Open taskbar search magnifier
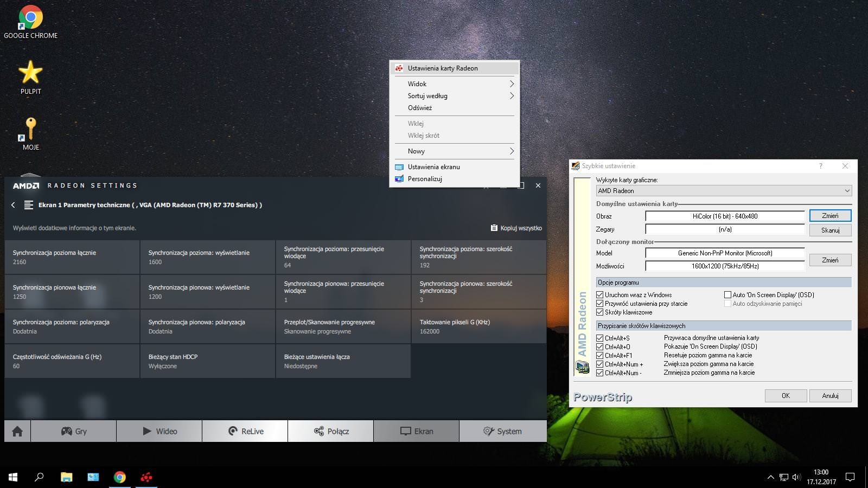The image size is (868, 488). (x=39, y=477)
